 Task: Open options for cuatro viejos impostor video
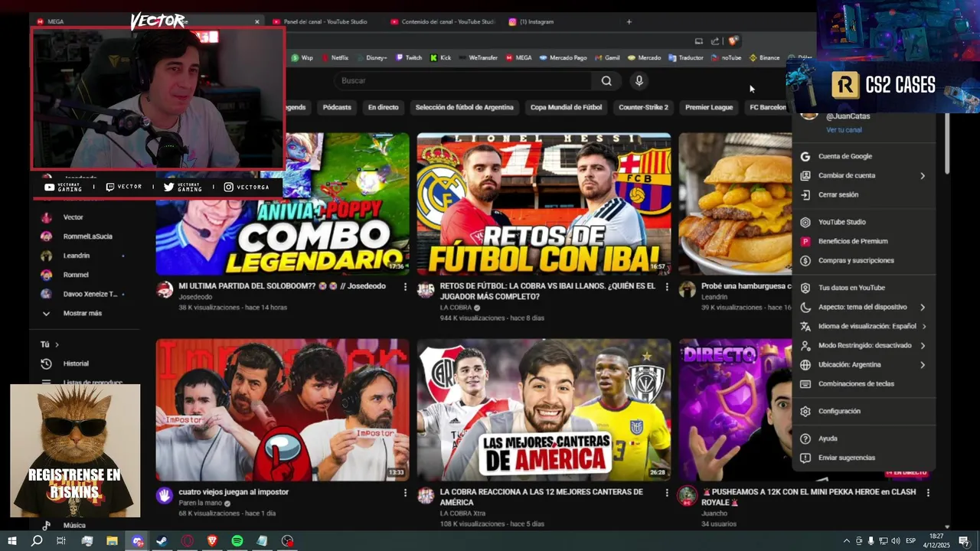pos(405,493)
